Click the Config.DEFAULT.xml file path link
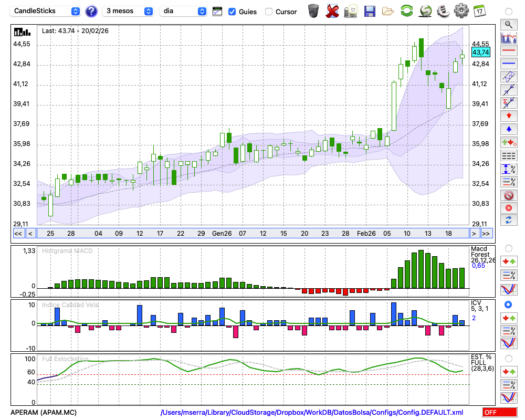The width and height of the screenshot is (525, 420). pos(312,413)
